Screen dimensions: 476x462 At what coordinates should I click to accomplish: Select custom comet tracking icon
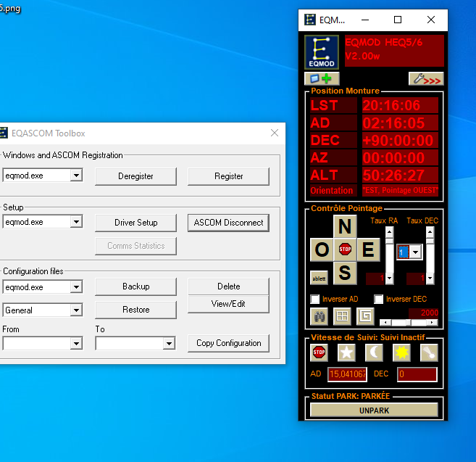[429, 353]
